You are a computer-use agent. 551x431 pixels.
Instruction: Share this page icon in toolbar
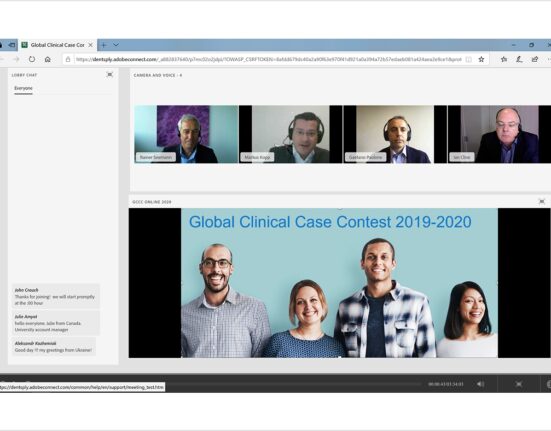click(535, 59)
